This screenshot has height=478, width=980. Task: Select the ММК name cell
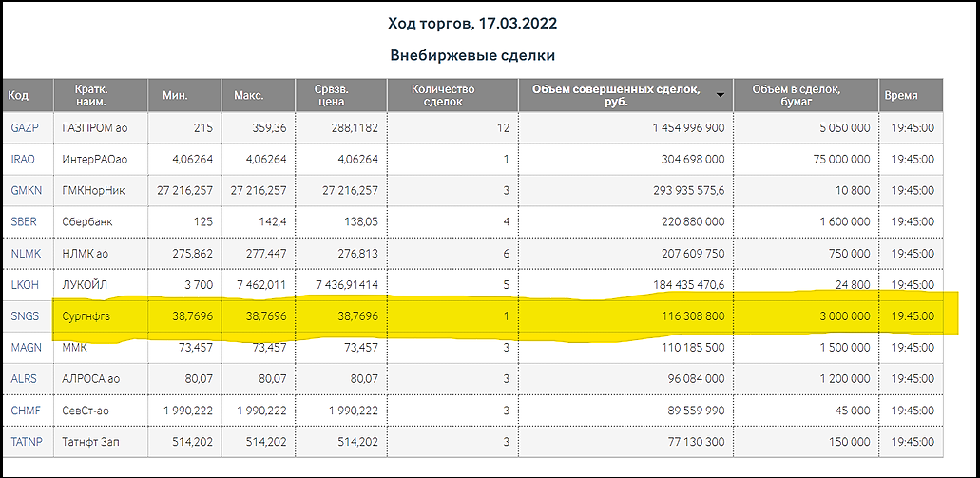pyautogui.click(x=101, y=348)
